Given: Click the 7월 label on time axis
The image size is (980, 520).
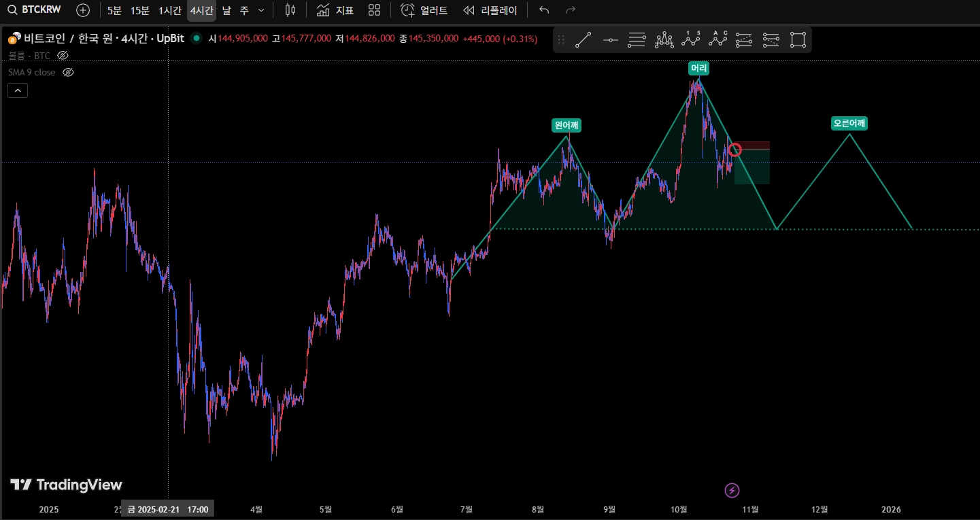Looking at the screenshot, I should tap(467, 509).
